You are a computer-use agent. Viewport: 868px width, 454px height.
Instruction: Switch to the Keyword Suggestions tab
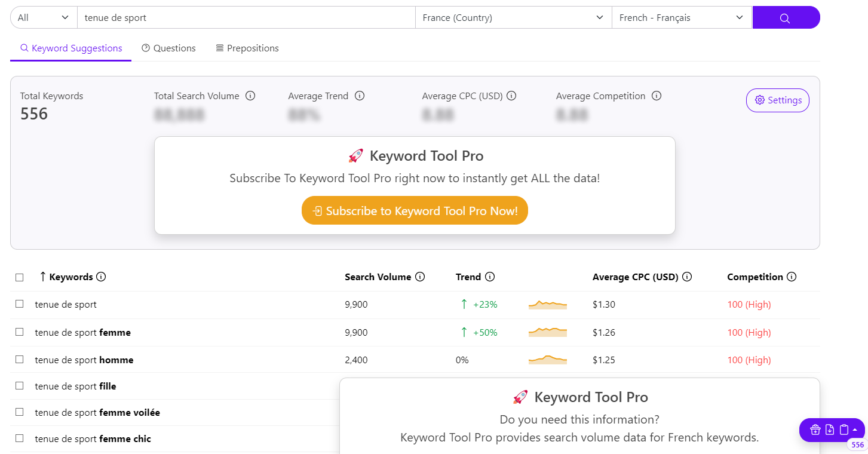(x=71, y=48)
